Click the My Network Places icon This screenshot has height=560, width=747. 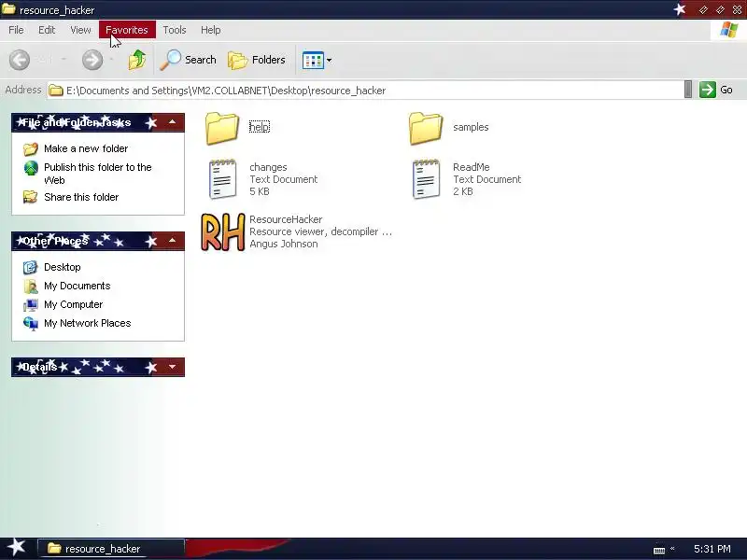[x=31, y=323]
